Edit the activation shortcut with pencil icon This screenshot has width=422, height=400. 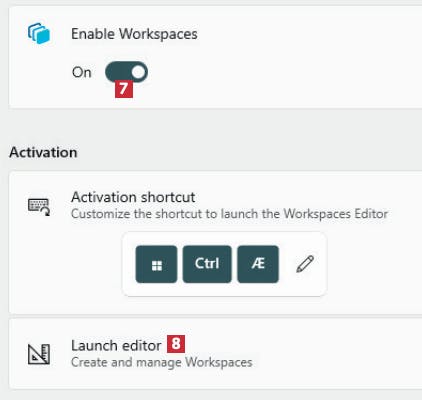click(x=305, y=264)
